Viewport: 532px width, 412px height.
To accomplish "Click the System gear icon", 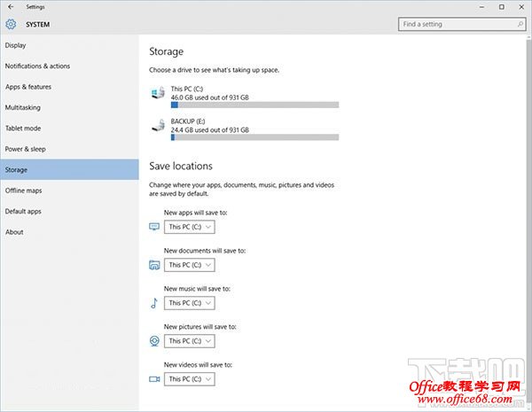I will (x=11, y=24).
